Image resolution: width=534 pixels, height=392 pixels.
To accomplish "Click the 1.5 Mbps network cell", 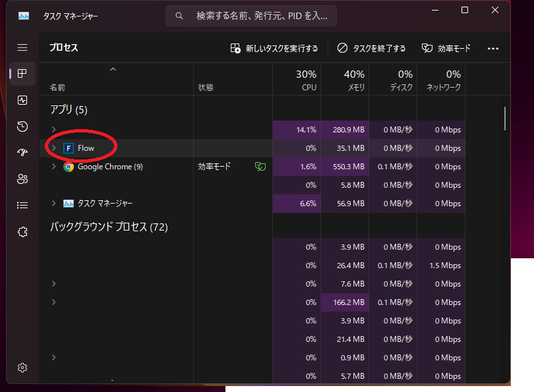I will pos(441,266).
